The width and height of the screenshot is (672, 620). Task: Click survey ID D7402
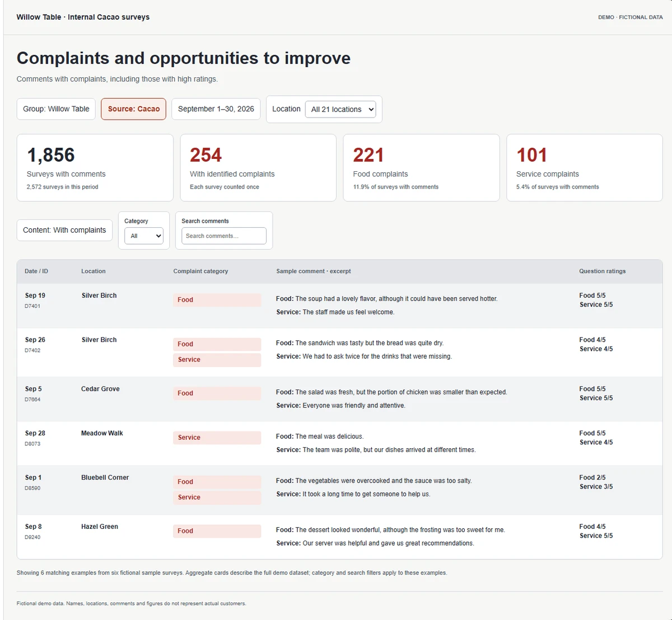32,350
